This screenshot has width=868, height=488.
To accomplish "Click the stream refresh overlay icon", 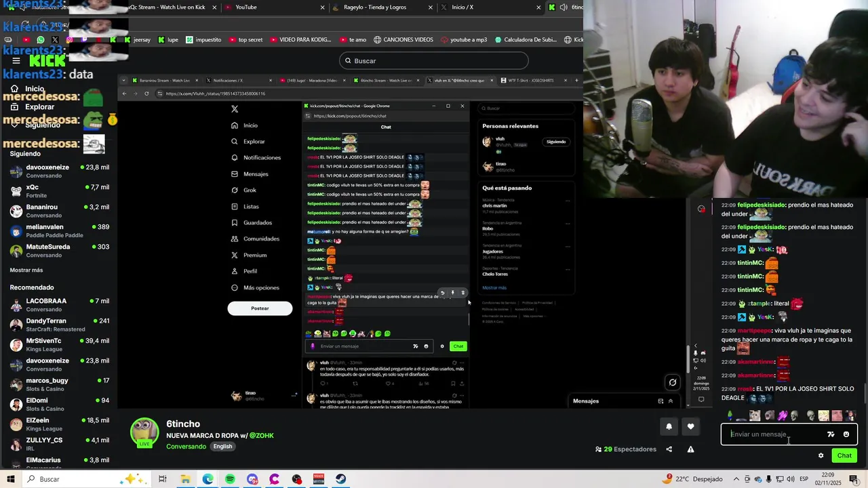I will [x=673, y=382].
